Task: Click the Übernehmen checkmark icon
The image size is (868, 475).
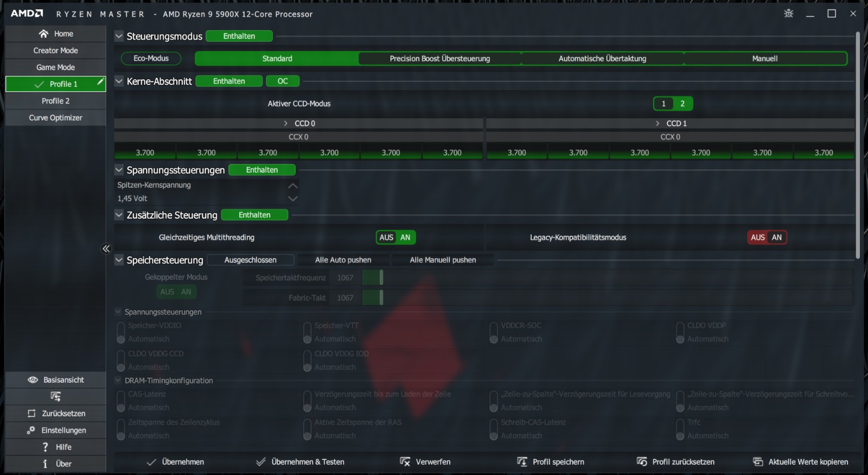Action: [x=151, y=462]
